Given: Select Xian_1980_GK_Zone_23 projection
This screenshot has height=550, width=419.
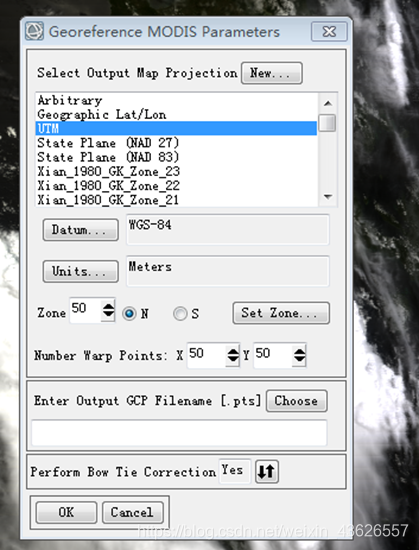Looking at the screenshot, I should point(176,171).
